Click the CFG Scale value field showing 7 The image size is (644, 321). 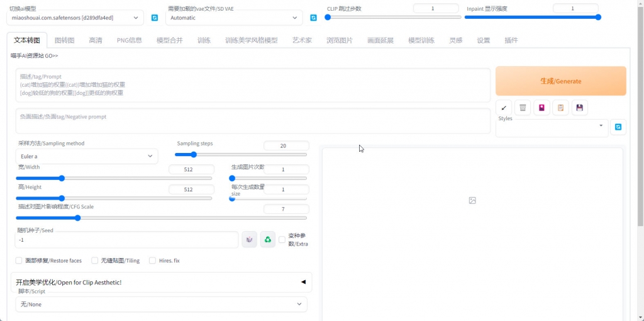point(286,209)
